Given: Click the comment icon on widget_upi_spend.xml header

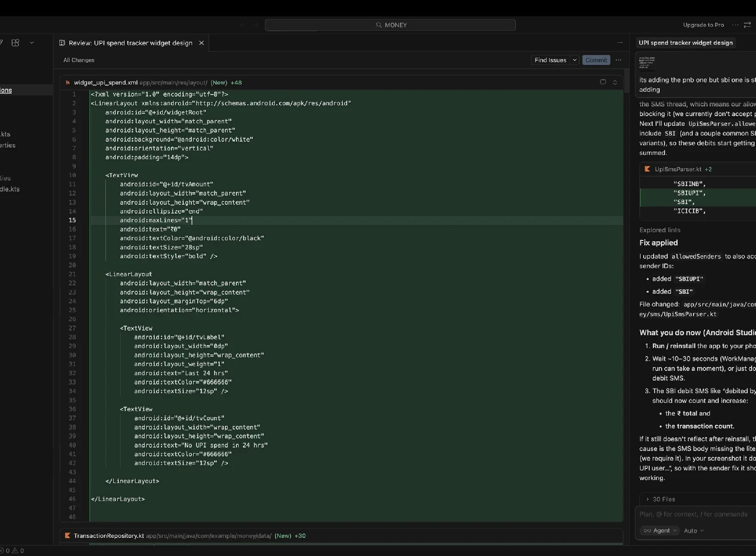Looking at the screenshot, I should pyautogui.click(x=603, y=82).
